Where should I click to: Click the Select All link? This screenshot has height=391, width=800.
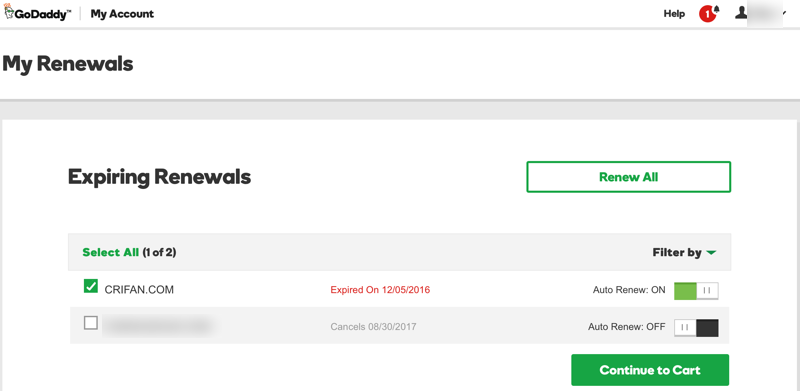pyautogui.click(x=111, y=252)
